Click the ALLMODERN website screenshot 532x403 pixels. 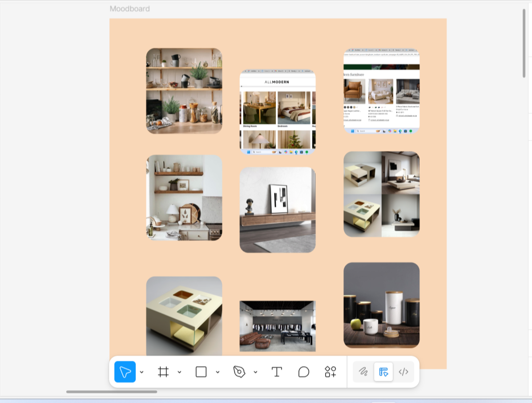[277, 111]
